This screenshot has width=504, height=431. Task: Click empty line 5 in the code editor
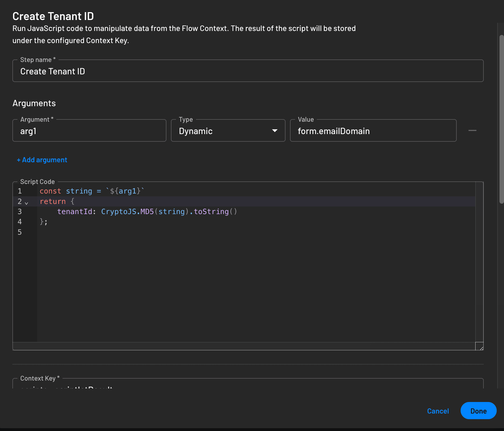(x=256, y=232)
